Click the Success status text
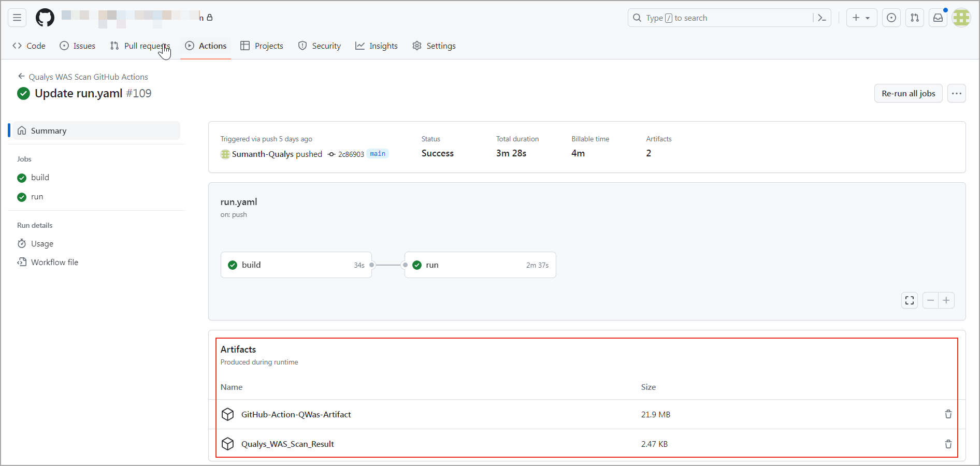The image size is (980, 466). tap(437, 153)
